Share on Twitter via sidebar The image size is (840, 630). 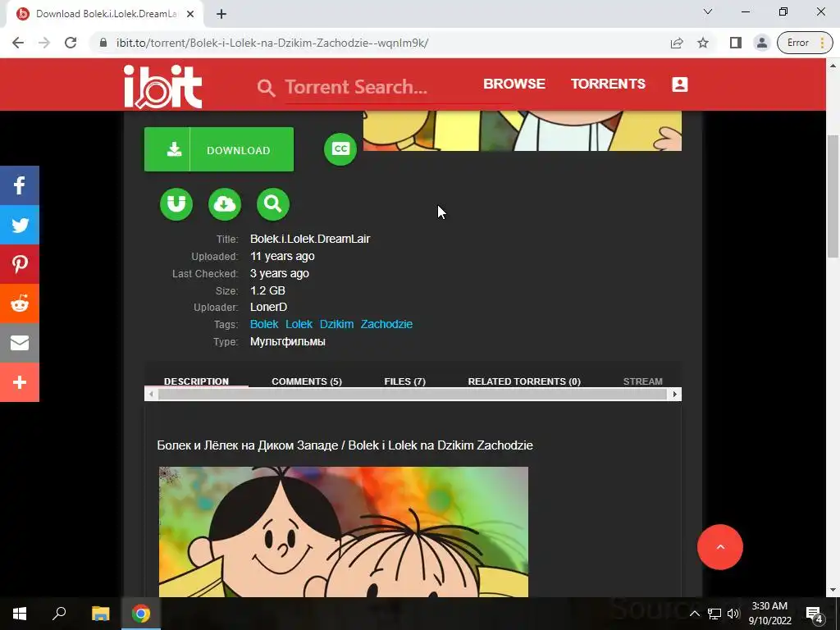pos(20,225)
